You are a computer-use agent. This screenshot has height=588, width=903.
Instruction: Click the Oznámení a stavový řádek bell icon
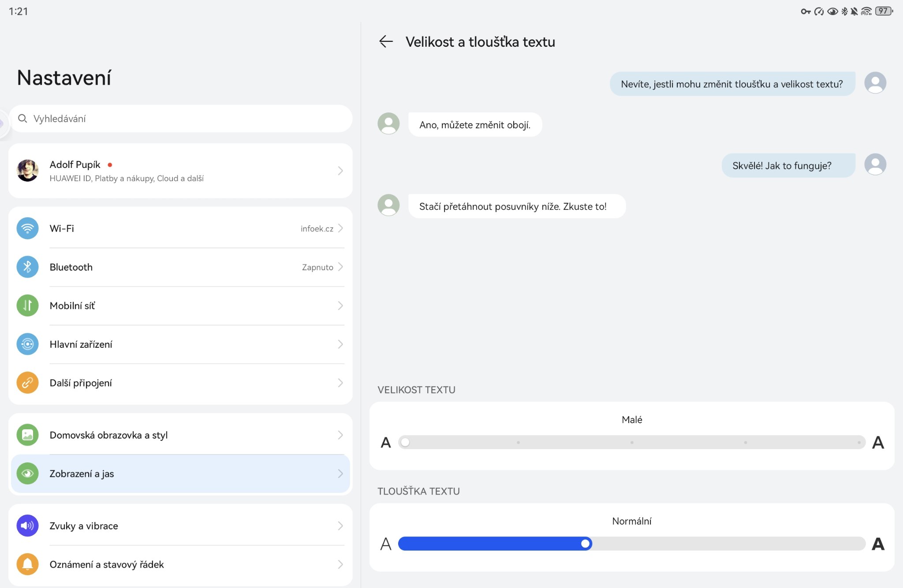point(27,564)
